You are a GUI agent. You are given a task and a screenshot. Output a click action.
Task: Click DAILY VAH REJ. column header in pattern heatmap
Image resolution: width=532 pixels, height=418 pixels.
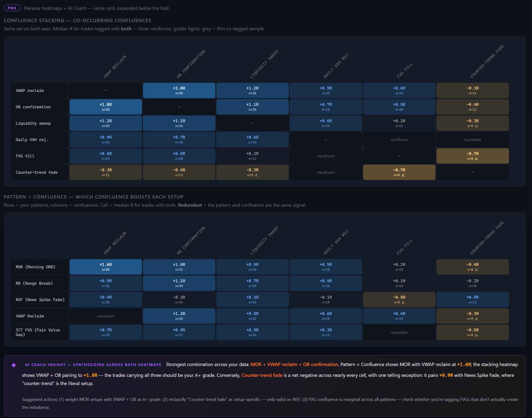click(337, 242)
